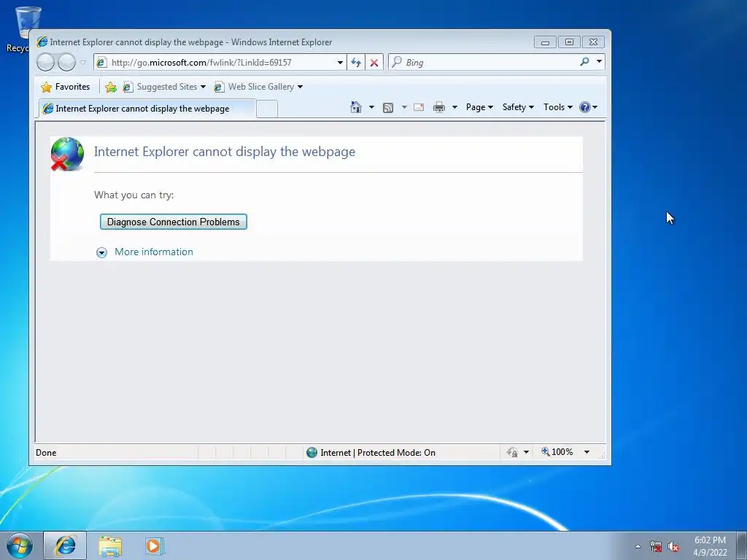Click the Internet zone globe icon
Image resolution: width=747 pixels, height=560 pixels.
pos(312,452)
